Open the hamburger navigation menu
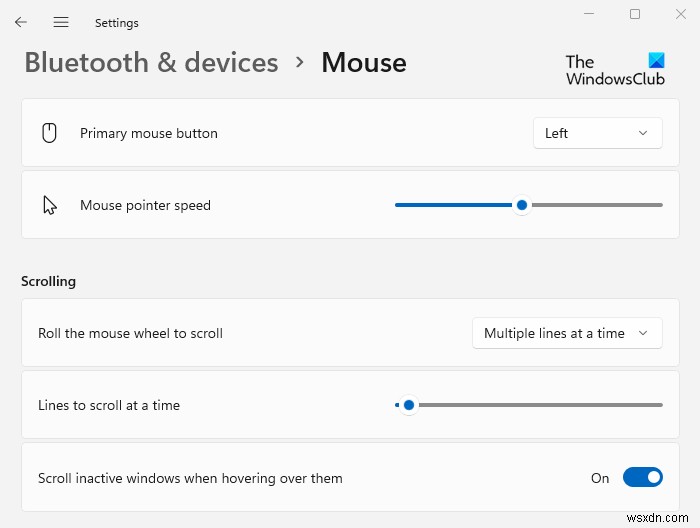The image size is (700, 528). point(61,22)
